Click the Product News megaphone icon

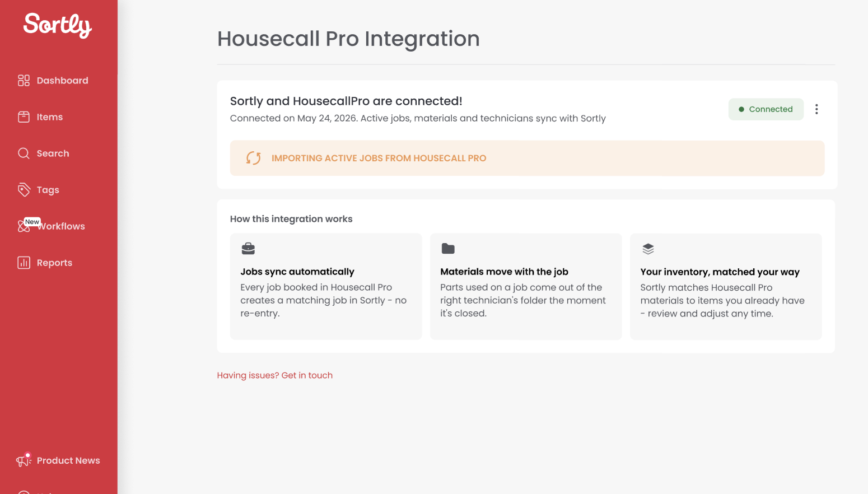(x=24, y=460)
